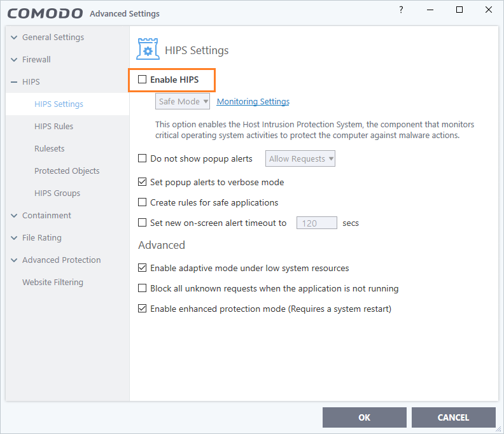
Task: Click the COMODO logo in title bar
Action: [45, 13]
